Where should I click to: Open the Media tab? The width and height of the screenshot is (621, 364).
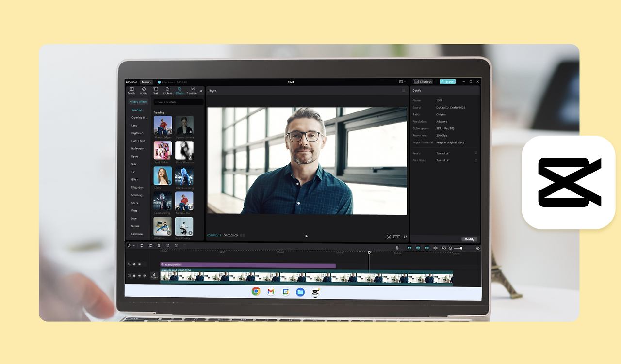[x=131, y=90]
